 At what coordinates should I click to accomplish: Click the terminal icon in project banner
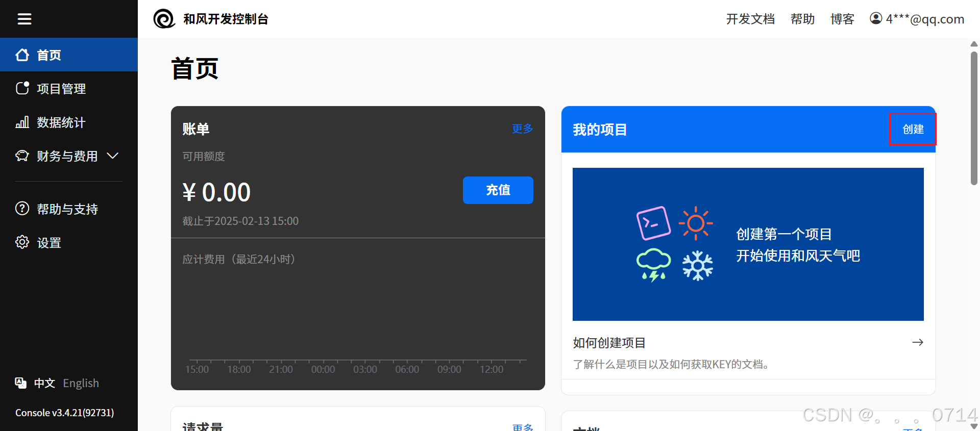pyautogui.click(x=653, y=223)
